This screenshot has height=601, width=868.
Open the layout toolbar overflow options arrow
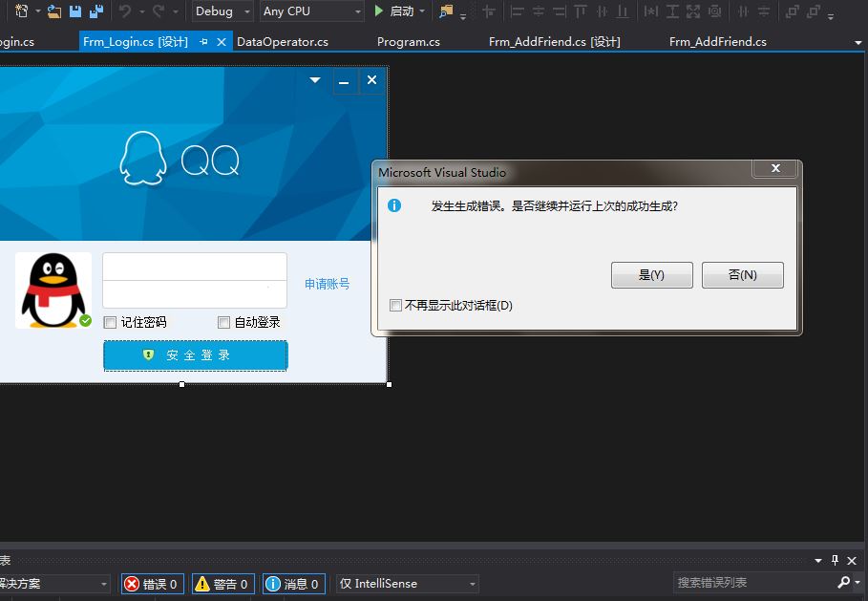(x=831, y=16)
